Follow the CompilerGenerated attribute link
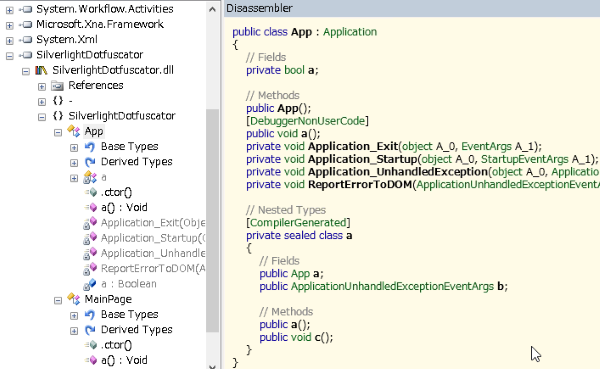Image resolution: width=600 pixels, height=369 pixels. click(298, 223)
